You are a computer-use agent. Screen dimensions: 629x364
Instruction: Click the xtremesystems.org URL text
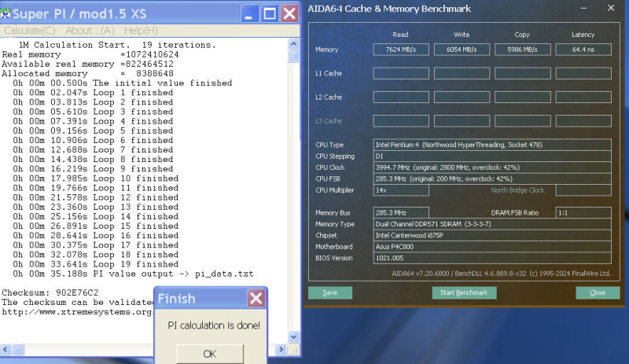(77, 312)
